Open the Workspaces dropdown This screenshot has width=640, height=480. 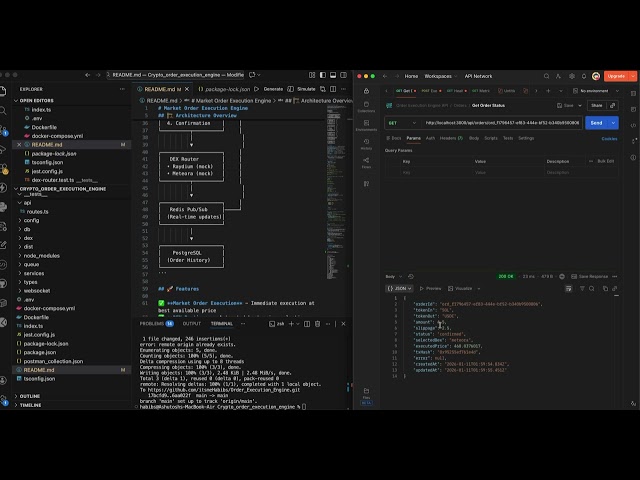click(x=440, y=76)
